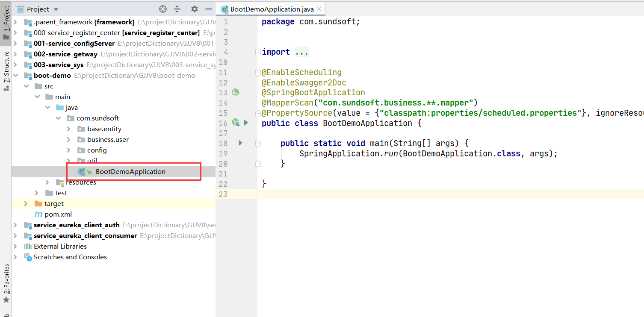Select the resources folder row

pyautogui.click(x=113, y=182)
